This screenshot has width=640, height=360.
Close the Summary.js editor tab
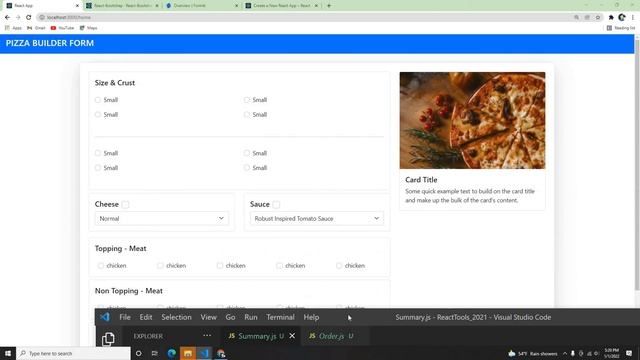(x=292, y=336)
